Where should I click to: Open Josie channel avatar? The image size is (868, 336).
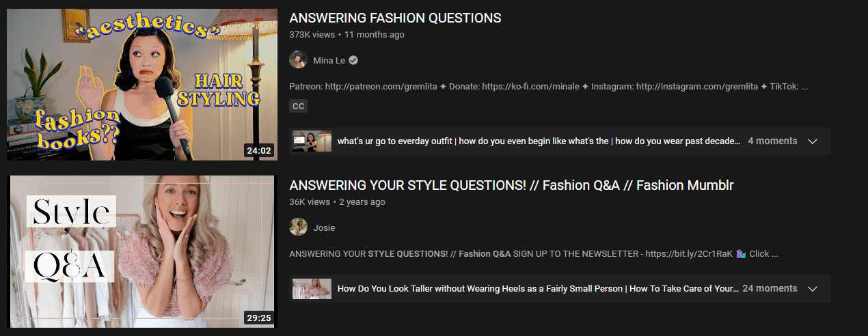pyautogui.click(x=298, y=227)
